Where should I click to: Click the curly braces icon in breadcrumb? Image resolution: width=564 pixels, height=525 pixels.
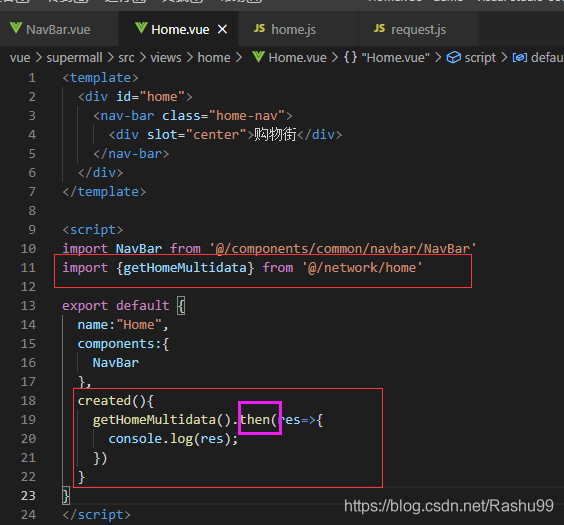pyautogui.click(x=350, y=57)
